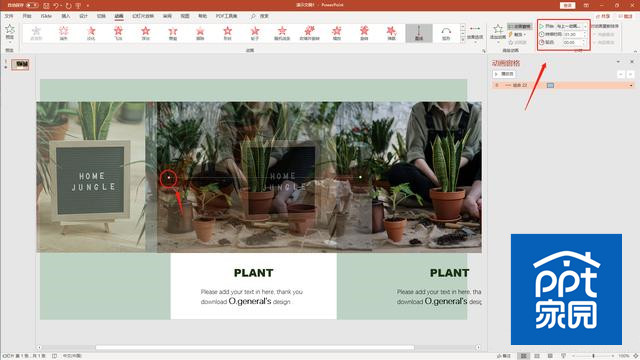Screen dimensions: 640x360
Task: Click Play From (播放自) in Animation Pane
Action: click(x=504, y=74)
